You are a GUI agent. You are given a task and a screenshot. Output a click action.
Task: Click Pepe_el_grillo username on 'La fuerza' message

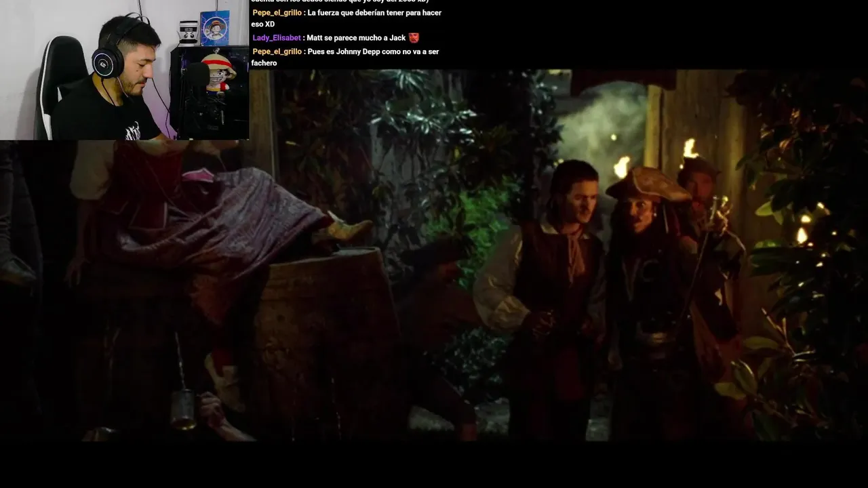pos(277,13)
